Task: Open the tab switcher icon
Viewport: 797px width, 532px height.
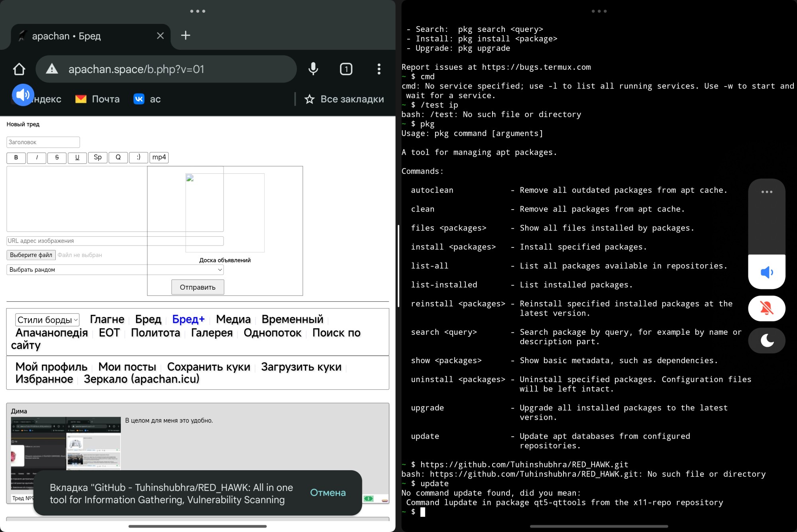Action: coord(346,69)
